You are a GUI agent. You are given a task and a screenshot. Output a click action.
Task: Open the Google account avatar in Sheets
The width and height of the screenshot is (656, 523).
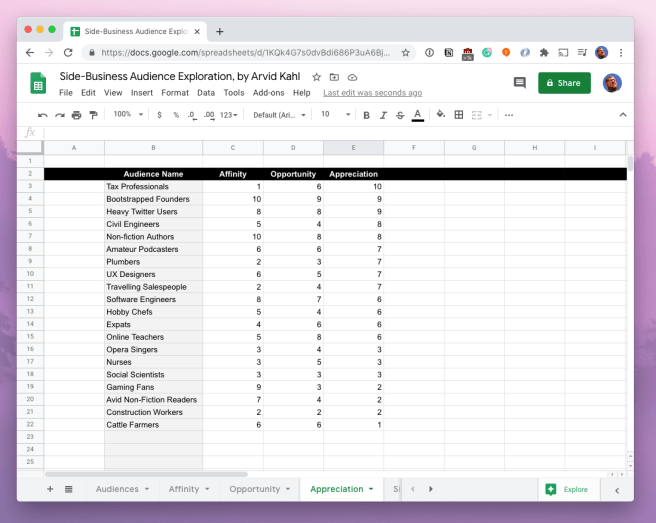click(x=612, y=83)
